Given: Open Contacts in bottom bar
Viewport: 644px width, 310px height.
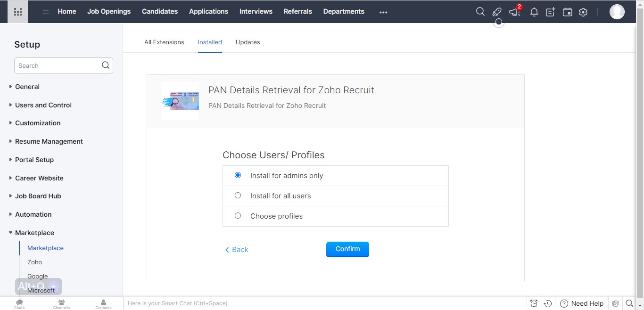Looking at the screenshot, I should (x=103, y=304).
